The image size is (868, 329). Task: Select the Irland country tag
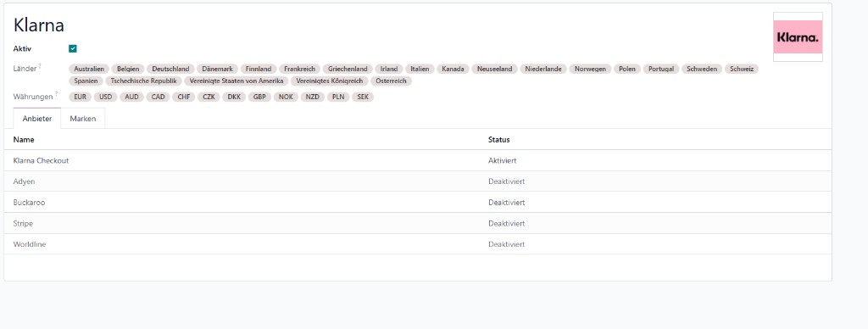click(x=389, y=70)
